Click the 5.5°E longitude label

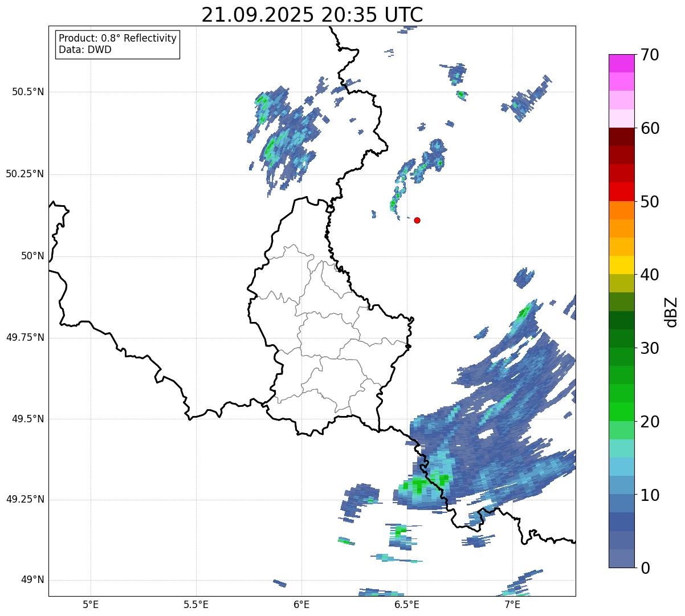click(x=196, y=604)
